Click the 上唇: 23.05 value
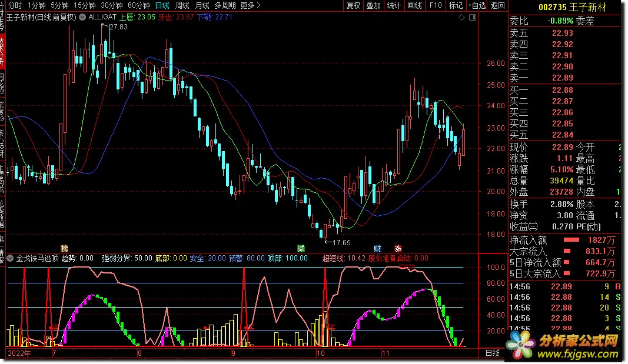The height and width of the screenshot is (364, 628). pos(137,17)
